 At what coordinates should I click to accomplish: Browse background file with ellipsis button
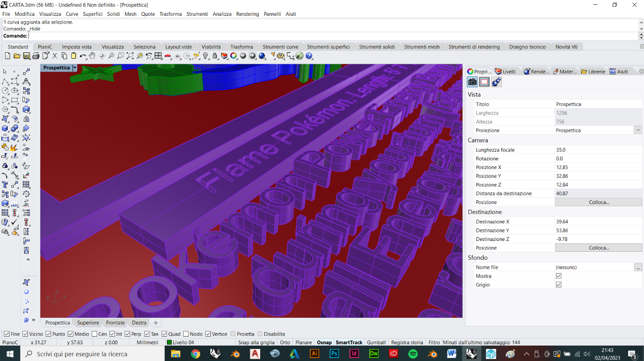point(638,268)
